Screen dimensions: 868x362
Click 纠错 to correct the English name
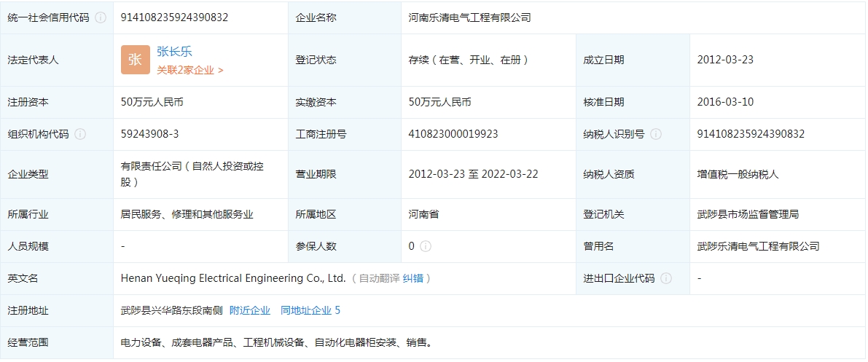pos(417,278)
